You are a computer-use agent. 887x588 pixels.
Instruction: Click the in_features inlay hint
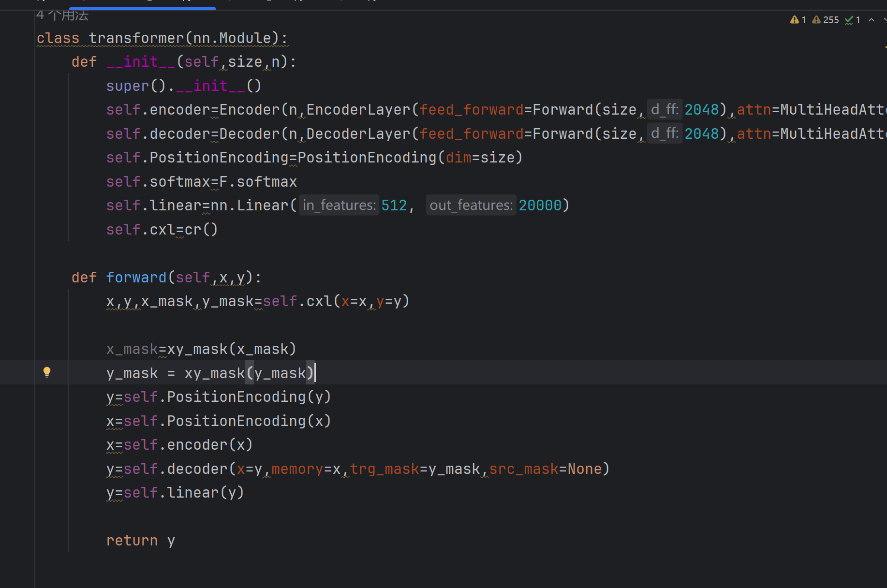click(339, 205)
